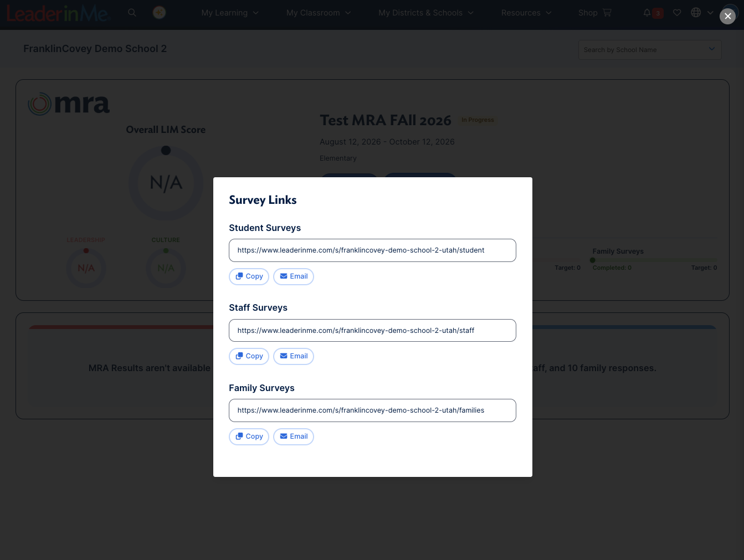Select the Staff Surveys URL field

pyautogui.click(x=372, y=331)
